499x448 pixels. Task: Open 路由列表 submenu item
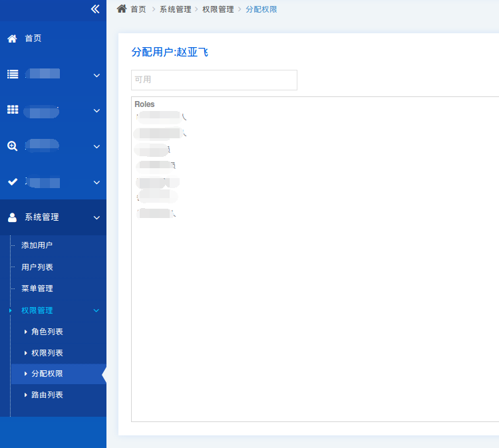click(47, 395)
